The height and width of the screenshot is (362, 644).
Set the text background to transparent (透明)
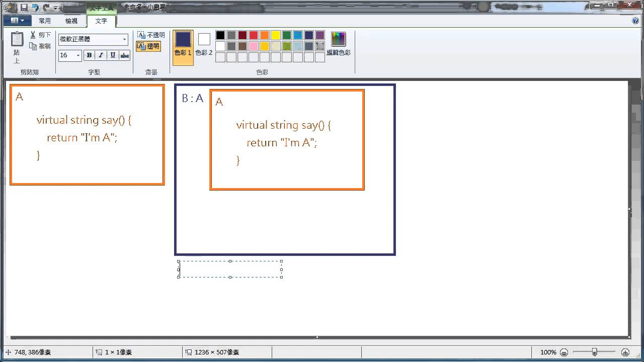click(x=148, y=46)
